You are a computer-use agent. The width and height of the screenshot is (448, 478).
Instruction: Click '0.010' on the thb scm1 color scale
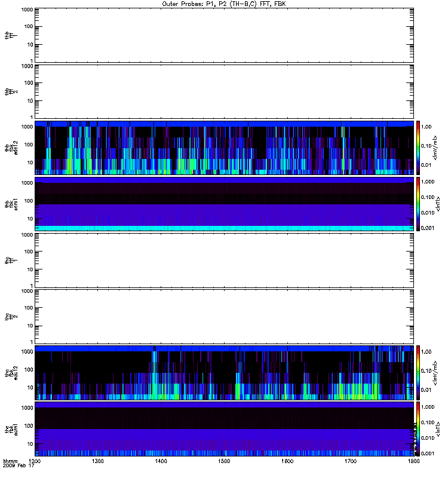[428, 213]
